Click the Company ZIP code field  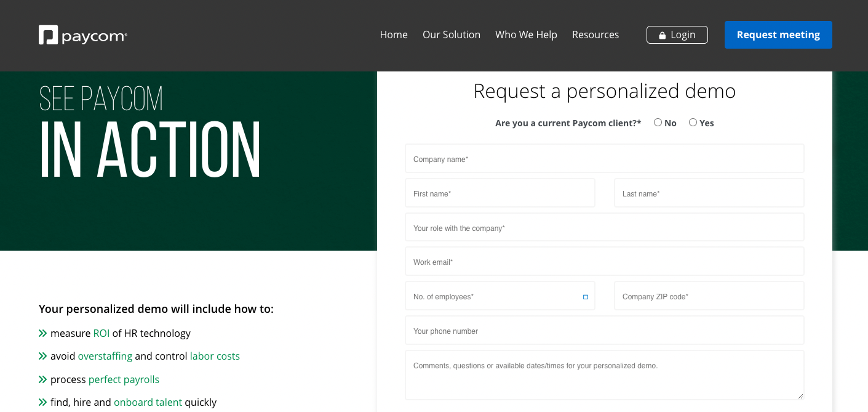pos(709,296)
